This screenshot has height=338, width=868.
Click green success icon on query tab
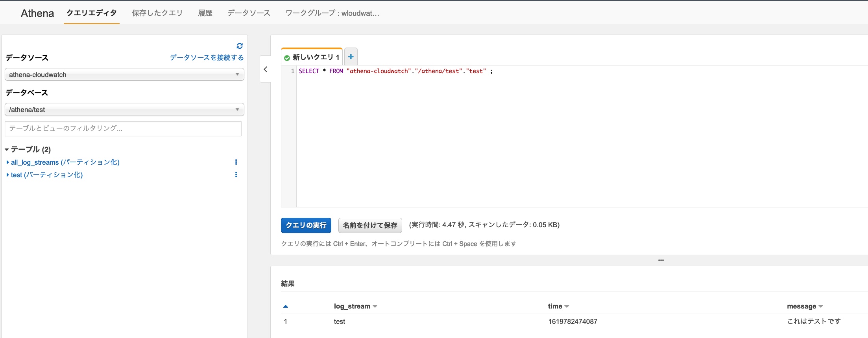click(x=287, y=58)
